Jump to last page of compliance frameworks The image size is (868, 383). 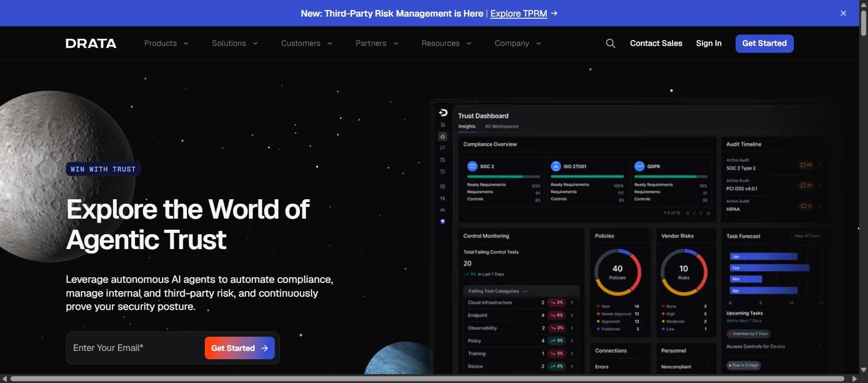[708, 213]
